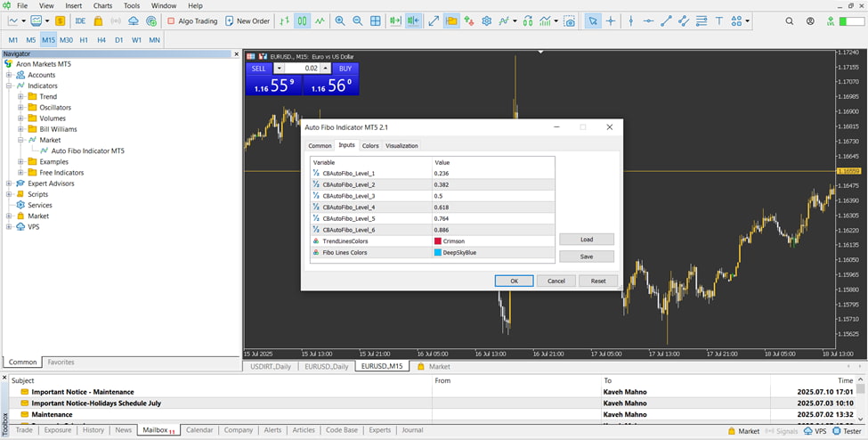Click the VPS cloud toolbar icon
Viewport: 868px width, 440px height.
pos(134,21)
